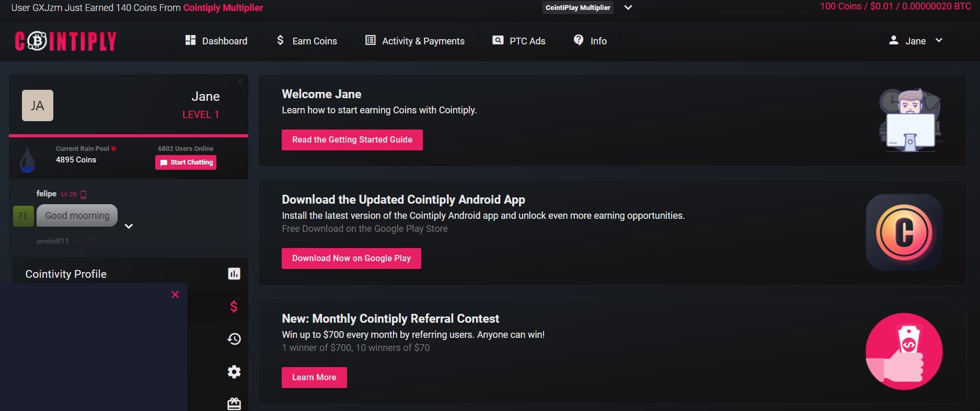Screen dimensions: 980x411
Task: Click the Learn More button
Action: 314,378
